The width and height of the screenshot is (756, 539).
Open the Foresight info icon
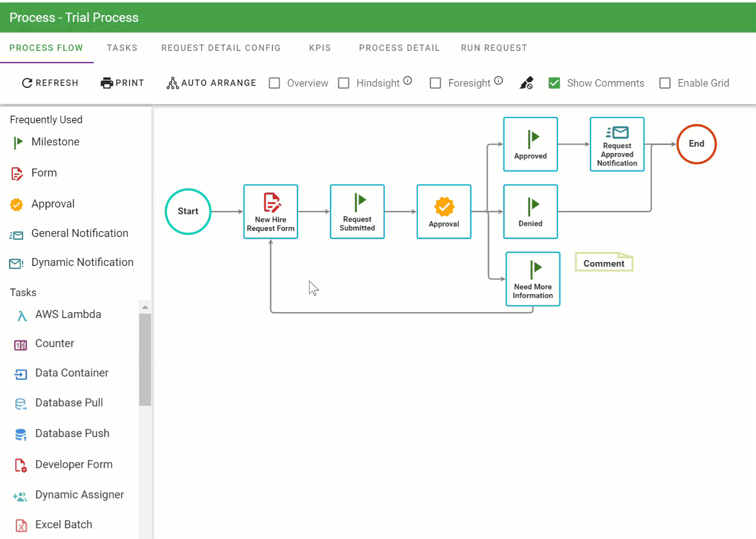pos(498,80)
